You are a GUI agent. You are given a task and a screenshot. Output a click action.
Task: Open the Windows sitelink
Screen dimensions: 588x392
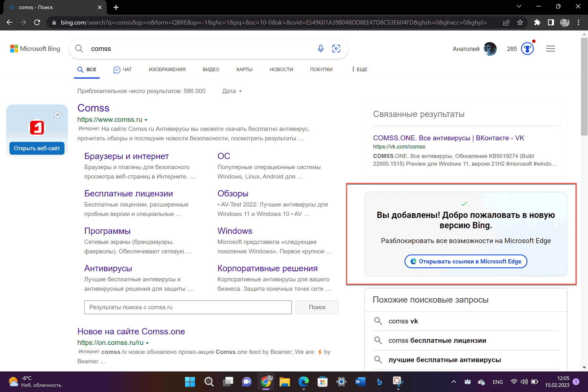pyautogui.click(x=235, y=231)
